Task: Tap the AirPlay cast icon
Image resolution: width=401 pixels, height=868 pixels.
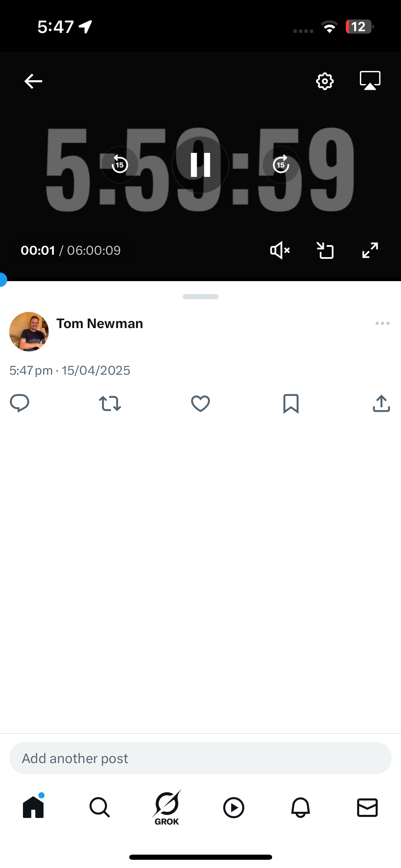Action: (370, 81)
